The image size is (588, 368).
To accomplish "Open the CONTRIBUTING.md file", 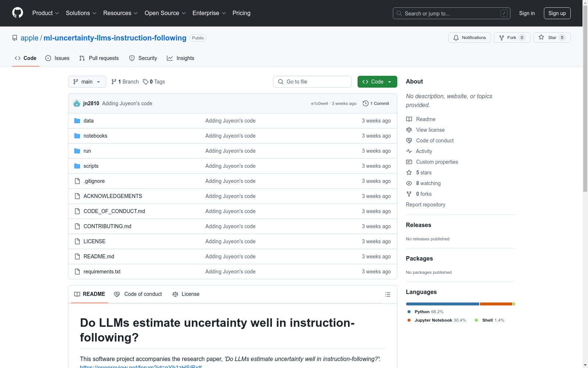I will point(107,226).
